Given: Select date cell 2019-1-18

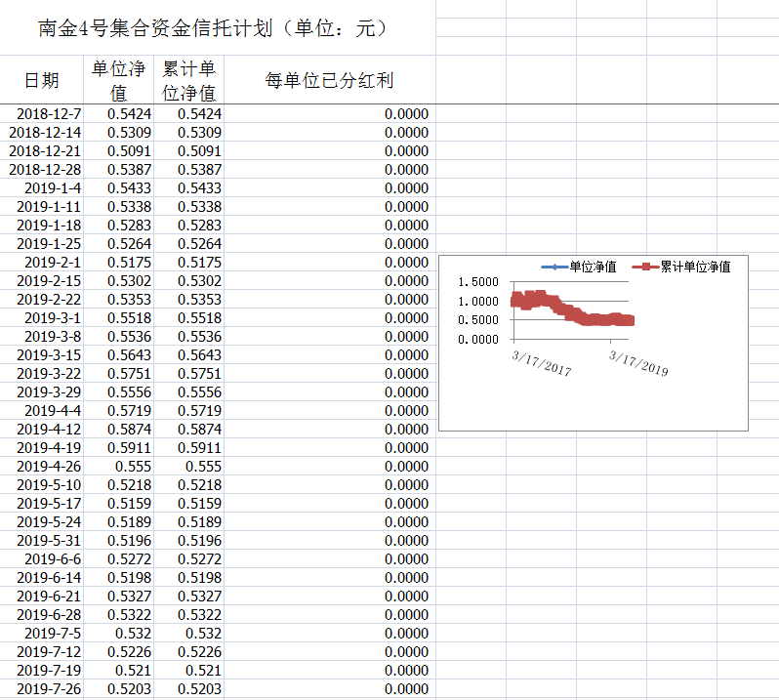Looking at the screenshot, I should click(42, 226).
